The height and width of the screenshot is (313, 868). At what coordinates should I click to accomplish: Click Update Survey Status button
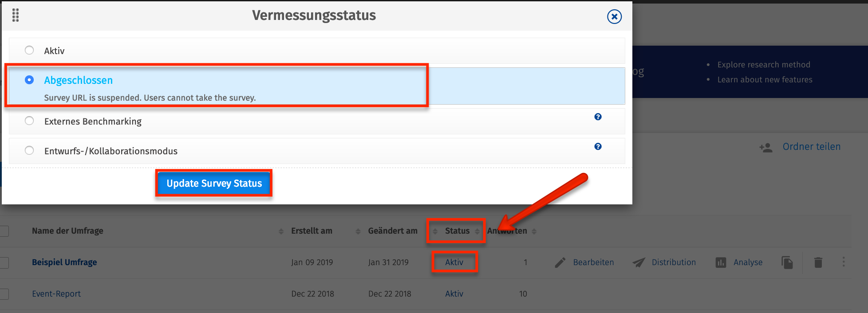tap(214, 184)
